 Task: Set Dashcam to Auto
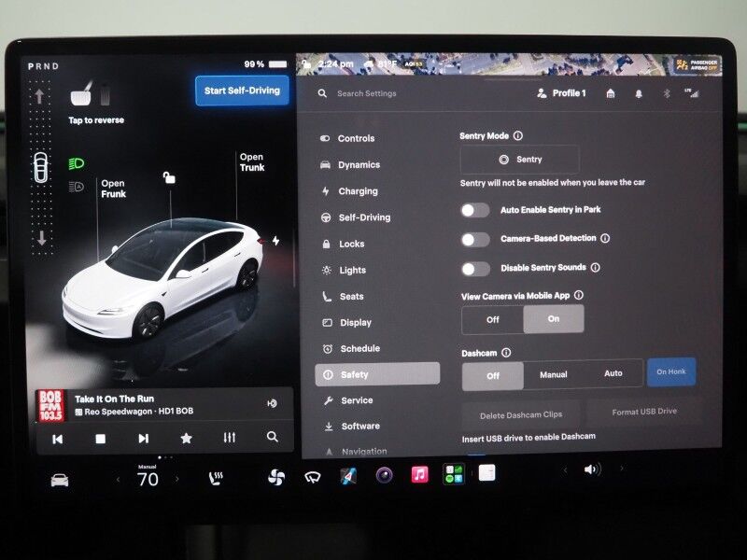[613, 373]
